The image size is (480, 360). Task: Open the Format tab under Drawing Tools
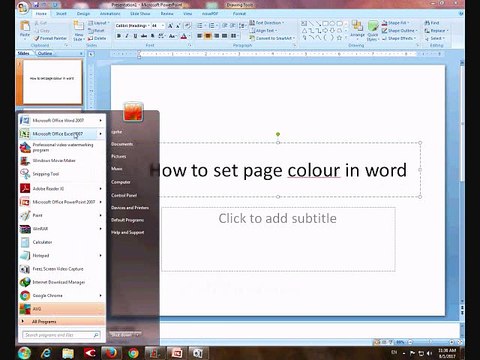click(239, 14)
